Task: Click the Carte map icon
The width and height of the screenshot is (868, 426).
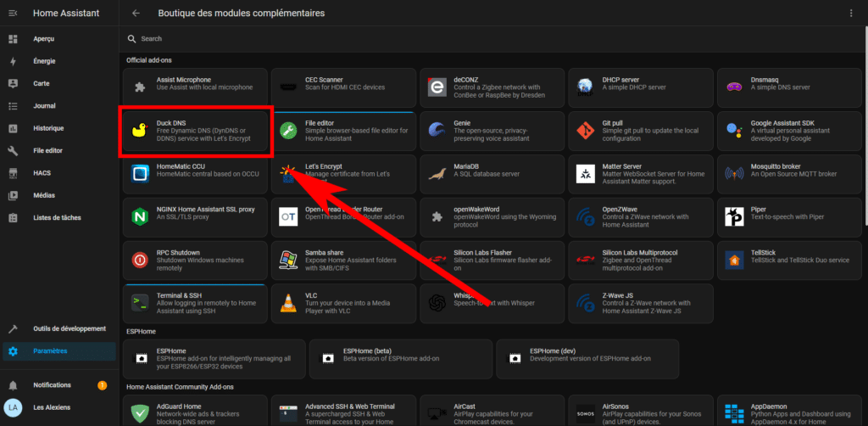Action: pyautogui.click(x=14, y=84)
